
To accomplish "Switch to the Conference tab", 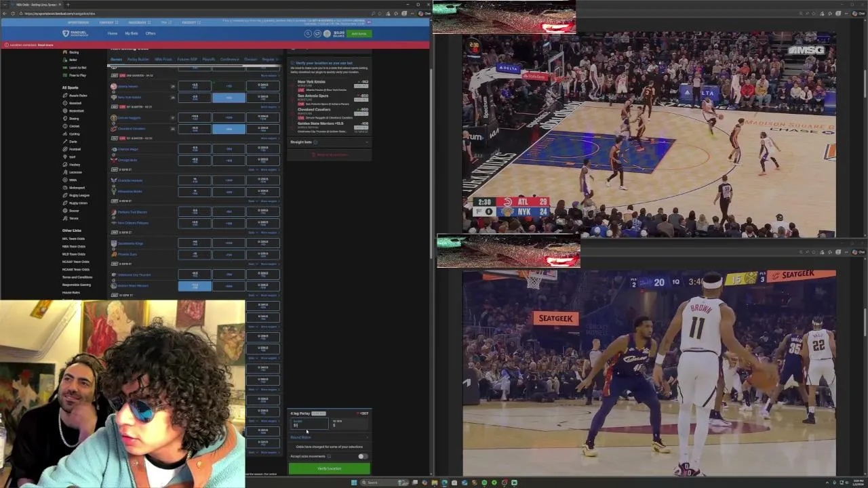I will (x=229, y=60).
